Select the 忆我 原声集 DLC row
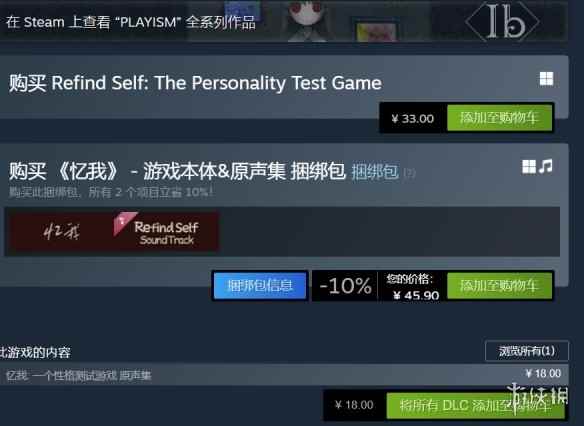This screenshot has width=584, height=426. click(284, 375)
